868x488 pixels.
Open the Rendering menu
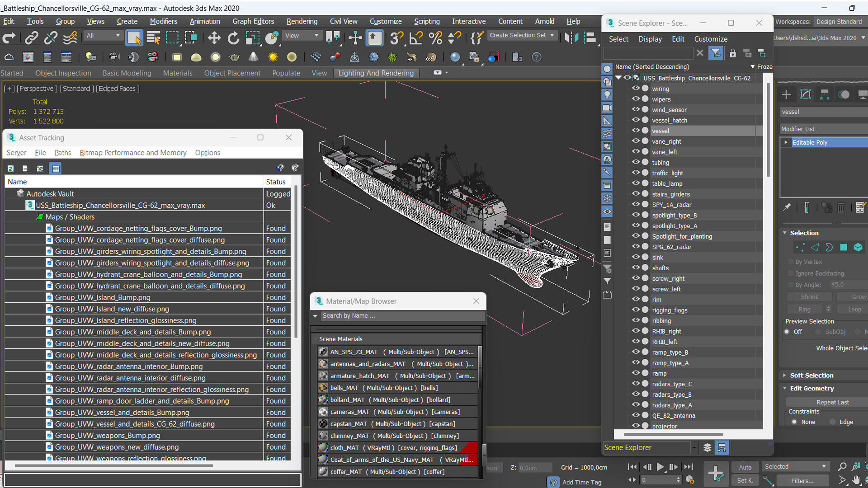[x=302, y=21]
